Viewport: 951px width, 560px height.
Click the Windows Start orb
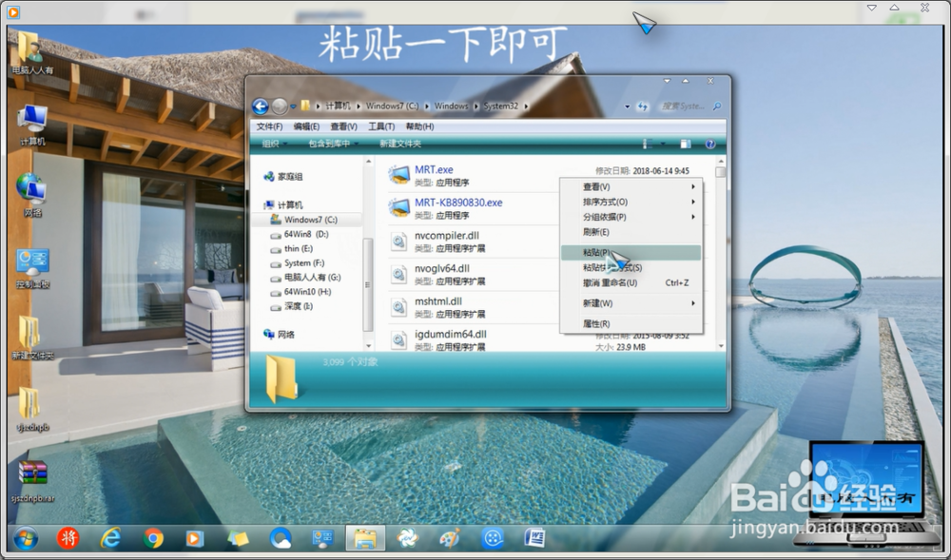(x=26, y=538)
